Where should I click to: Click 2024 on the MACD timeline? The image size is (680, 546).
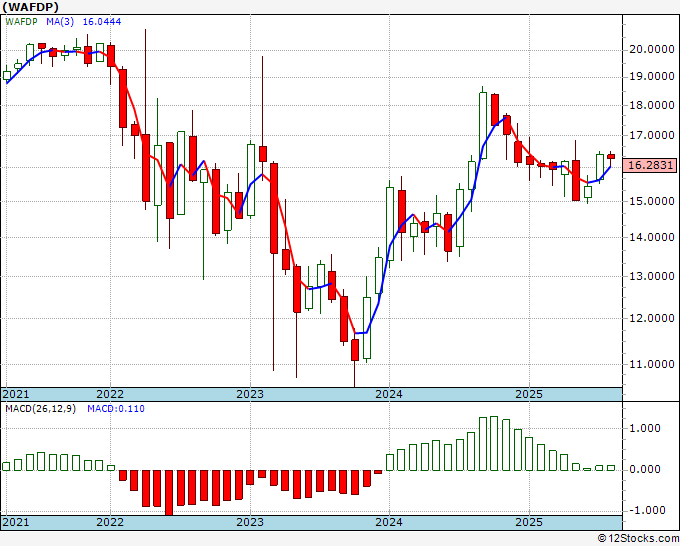pos(389,522)
